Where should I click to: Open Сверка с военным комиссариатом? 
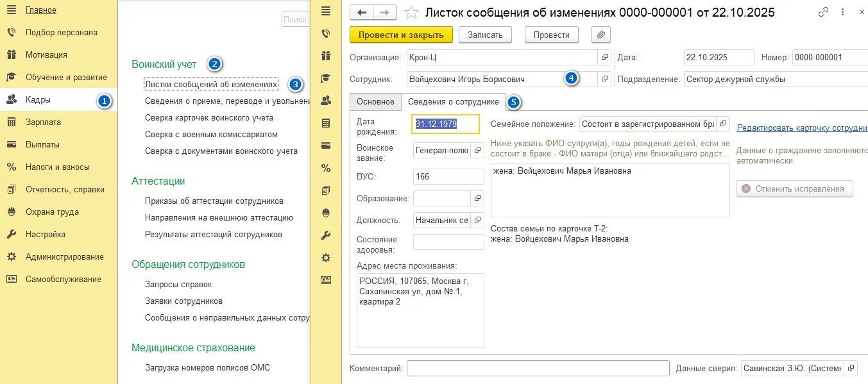click(212, 135)
